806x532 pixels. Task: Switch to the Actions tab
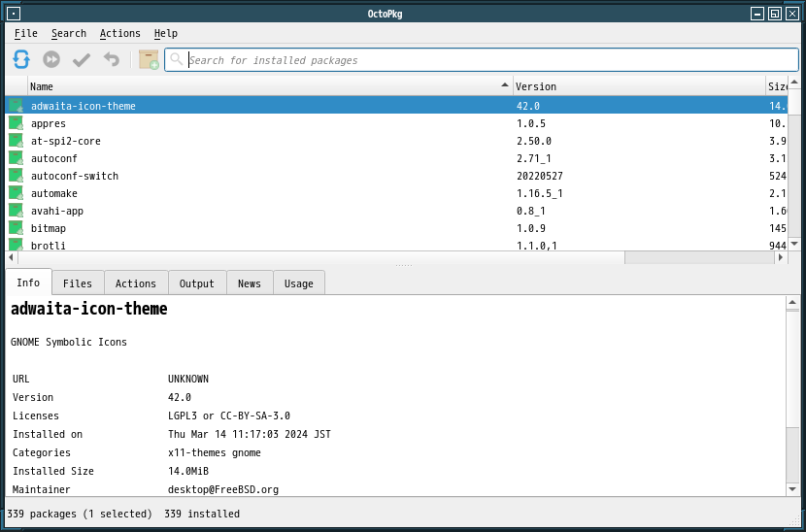tap(136, 283)
